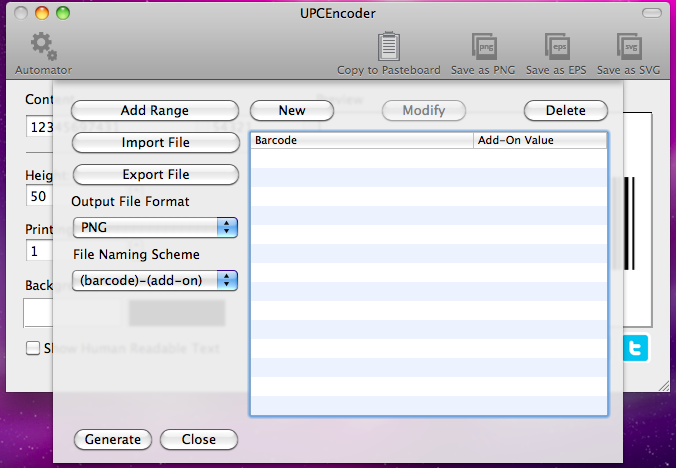Click the Delete button
The width and height of the screenshot is (676, 468).
[566, 110]
